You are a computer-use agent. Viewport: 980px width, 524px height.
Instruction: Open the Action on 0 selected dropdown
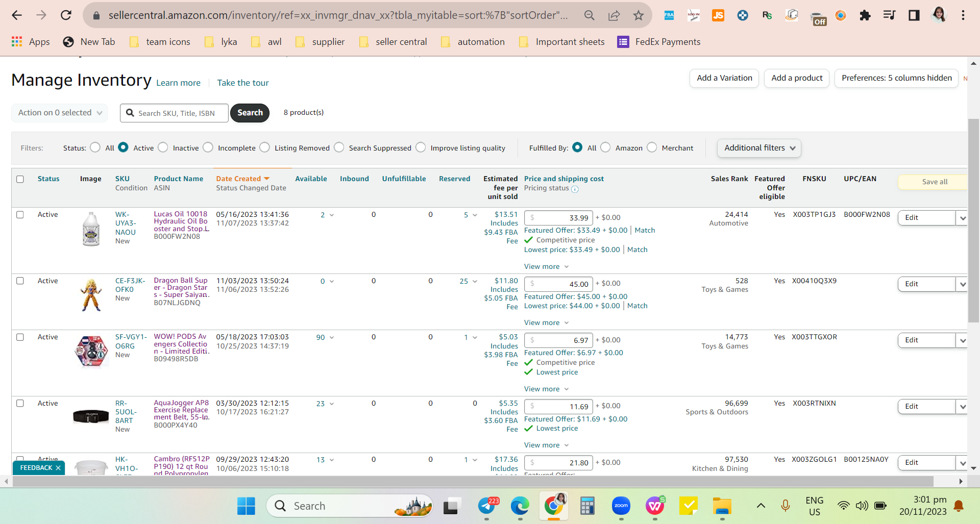[x=60, y=113]
